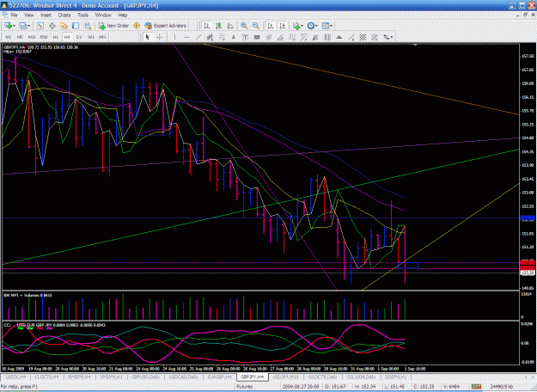Open the File menu
Viewport: 537px width, 392px height.
(x=14, y=15)
